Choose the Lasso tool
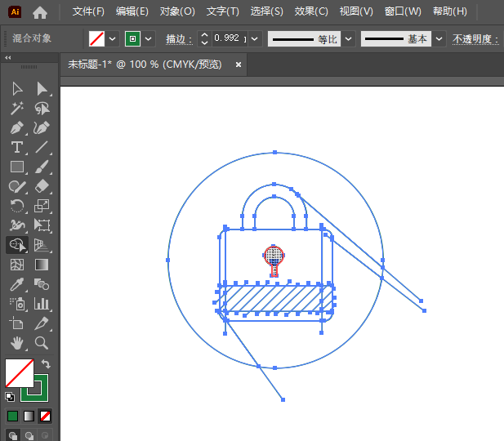Image resolution: width=504 pixels, height=441 pixels. coord(42,109)
